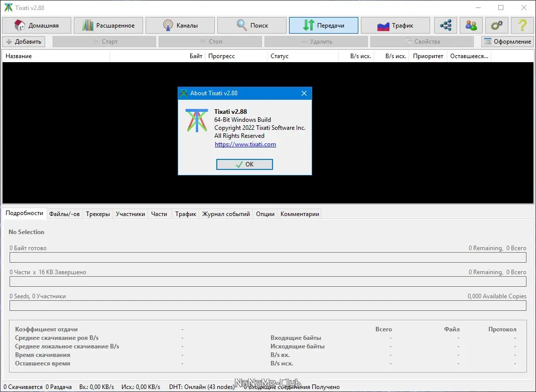The width and height of the screenshot is (536, 392).
Task: Switch to the Комментарии tab
Action: 300,214
